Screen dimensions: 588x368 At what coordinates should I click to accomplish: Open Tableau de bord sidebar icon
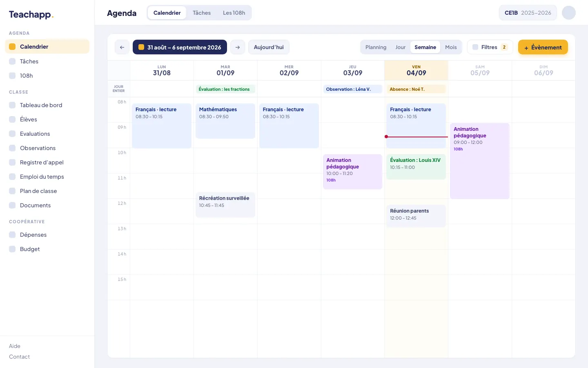click(12, 105)
